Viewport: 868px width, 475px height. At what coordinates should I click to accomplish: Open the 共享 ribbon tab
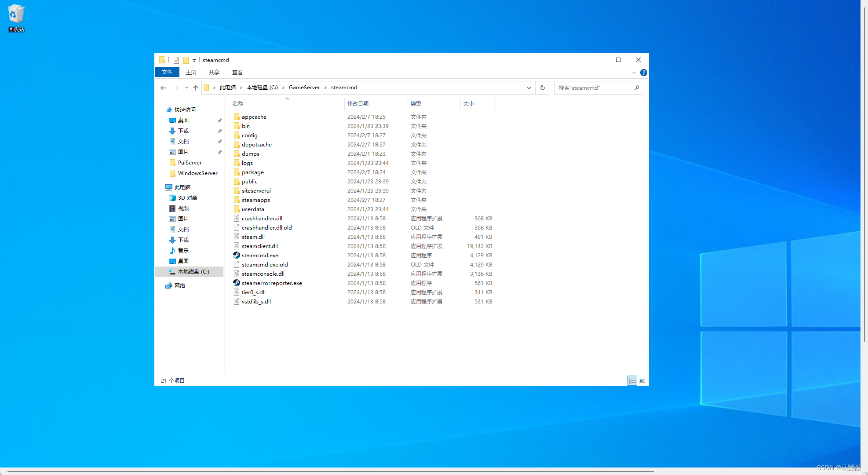click(x=214, y=73)
